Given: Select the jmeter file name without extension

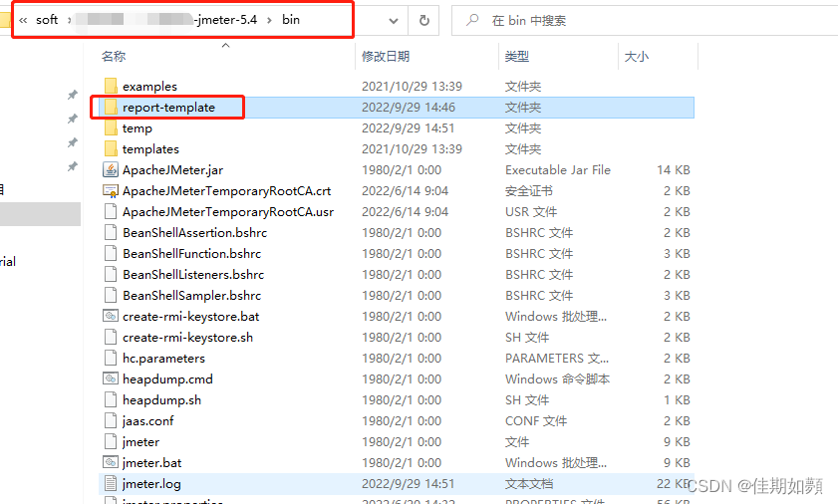Looking at the screenshot, I should pos(140,442).
